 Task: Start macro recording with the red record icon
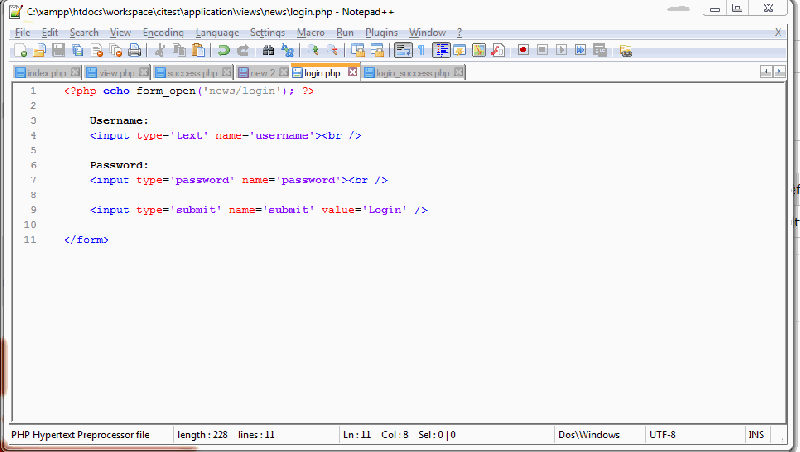click(x=523, y=50)
